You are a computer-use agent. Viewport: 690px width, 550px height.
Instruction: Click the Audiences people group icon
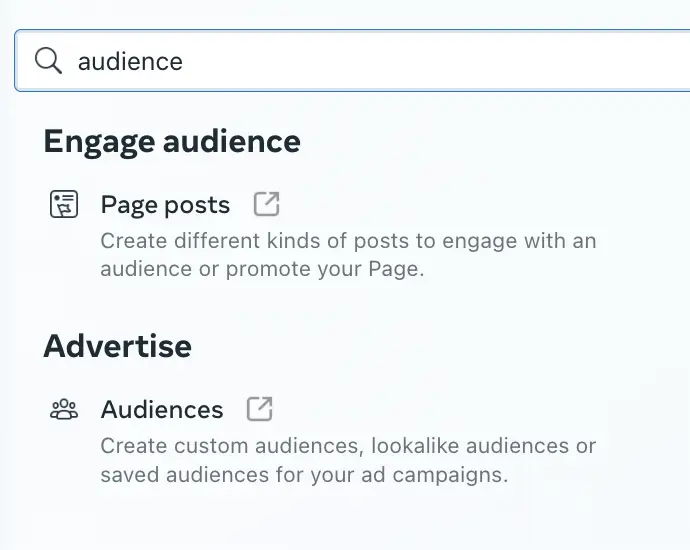(64, 409)
